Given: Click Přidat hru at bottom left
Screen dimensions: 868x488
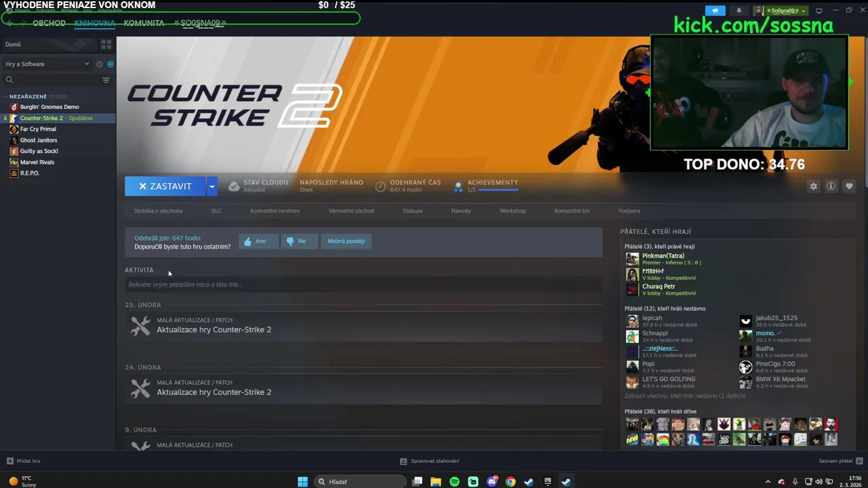Looking at the screenshot, I should 23,461.
